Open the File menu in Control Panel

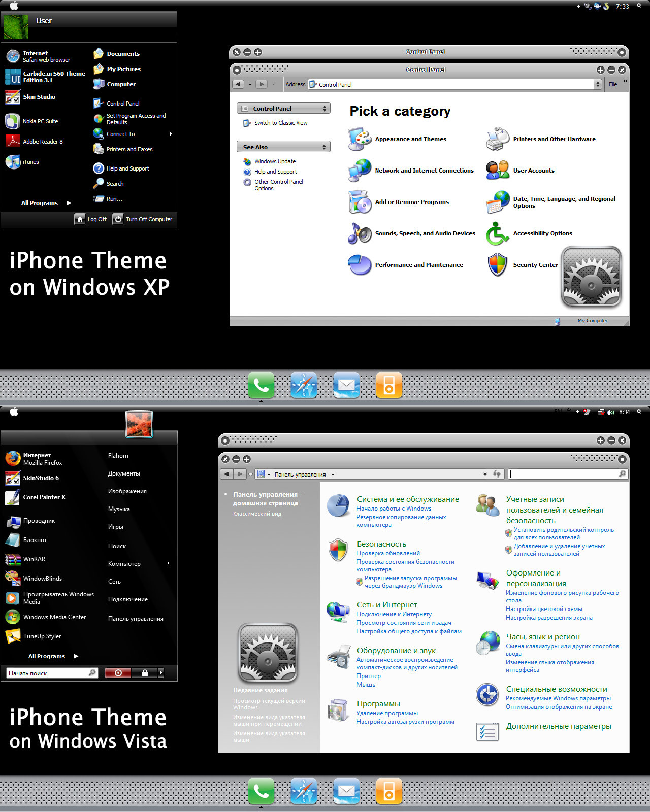click(x=613, y=84)
